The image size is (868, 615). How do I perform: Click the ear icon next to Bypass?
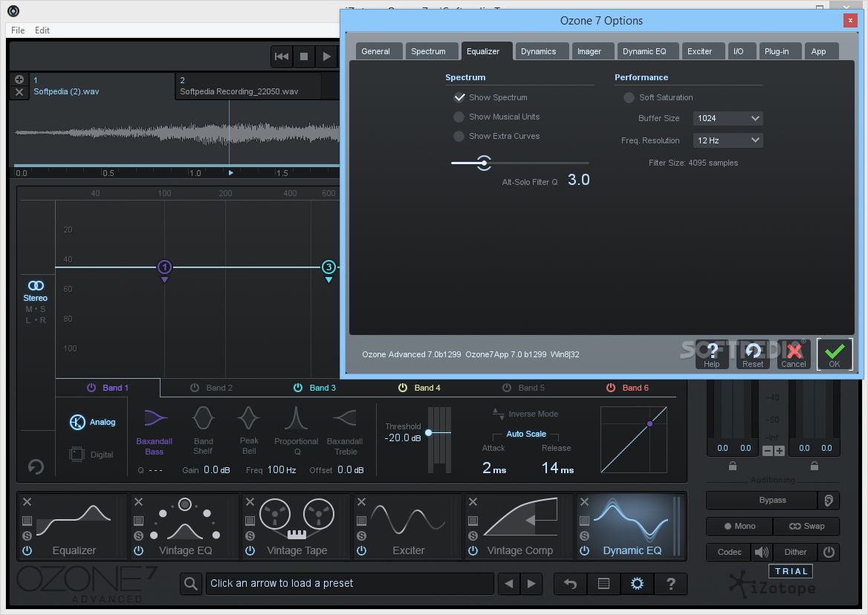coord(829,500)
